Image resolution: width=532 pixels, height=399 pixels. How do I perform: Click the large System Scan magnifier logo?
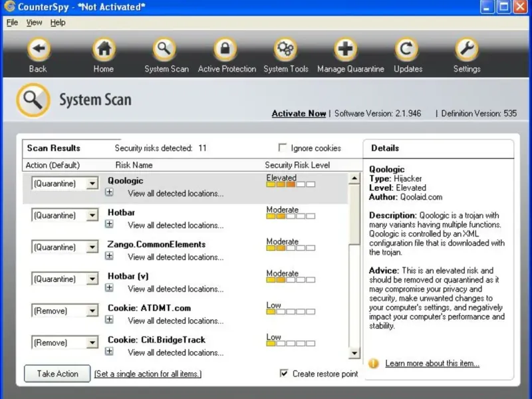click(33, 100)
